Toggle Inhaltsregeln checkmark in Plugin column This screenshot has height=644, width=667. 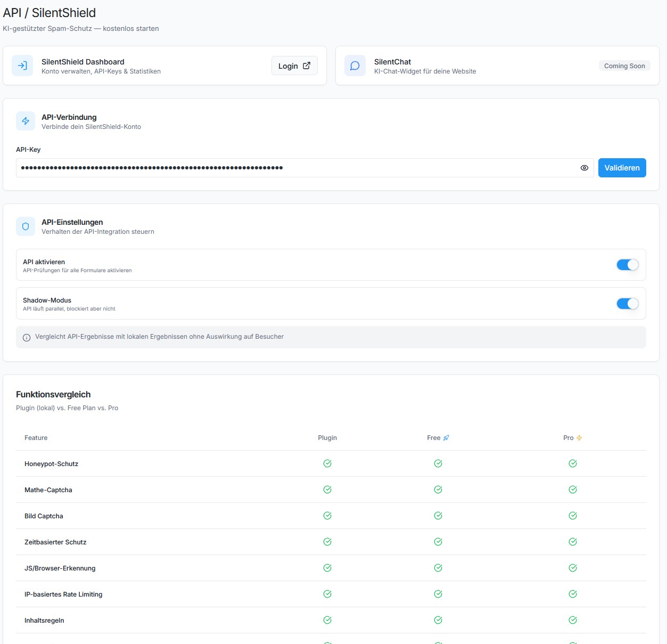[327, 620]
